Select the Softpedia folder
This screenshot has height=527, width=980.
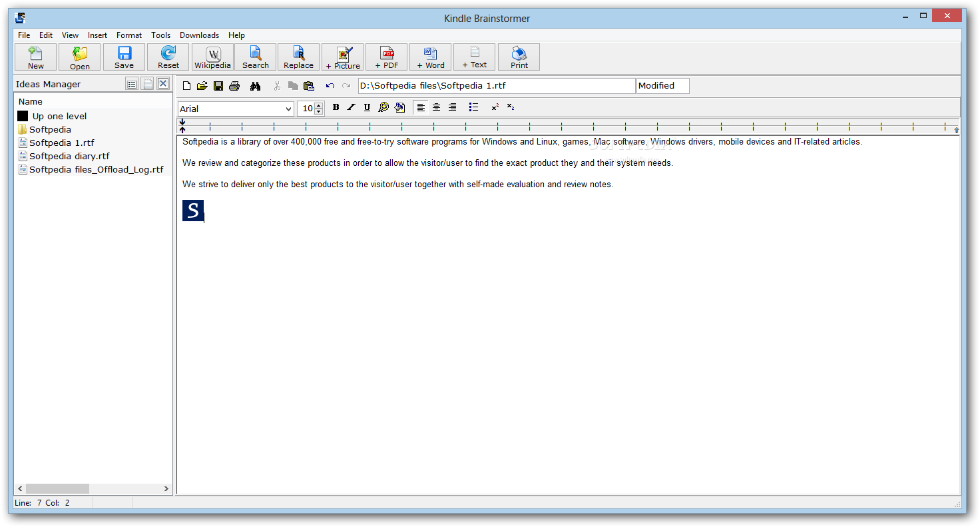(x=44, y=129)
